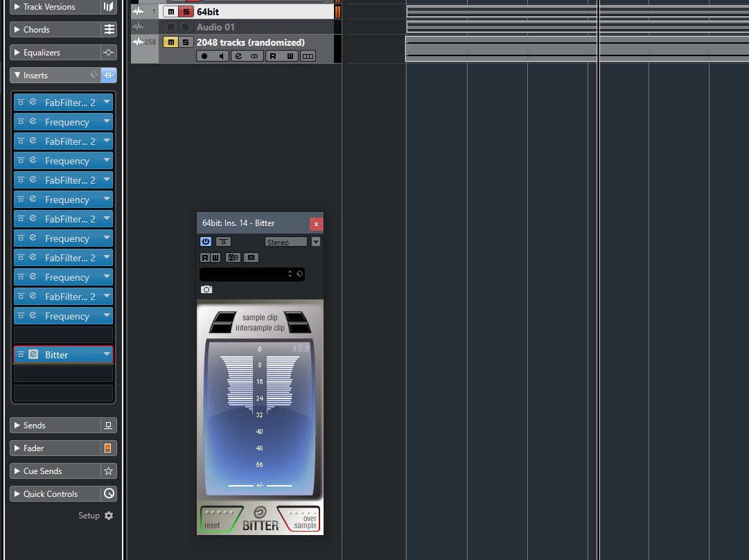Click the three-box lanes icon on 2048 tracks

point(308,56)
